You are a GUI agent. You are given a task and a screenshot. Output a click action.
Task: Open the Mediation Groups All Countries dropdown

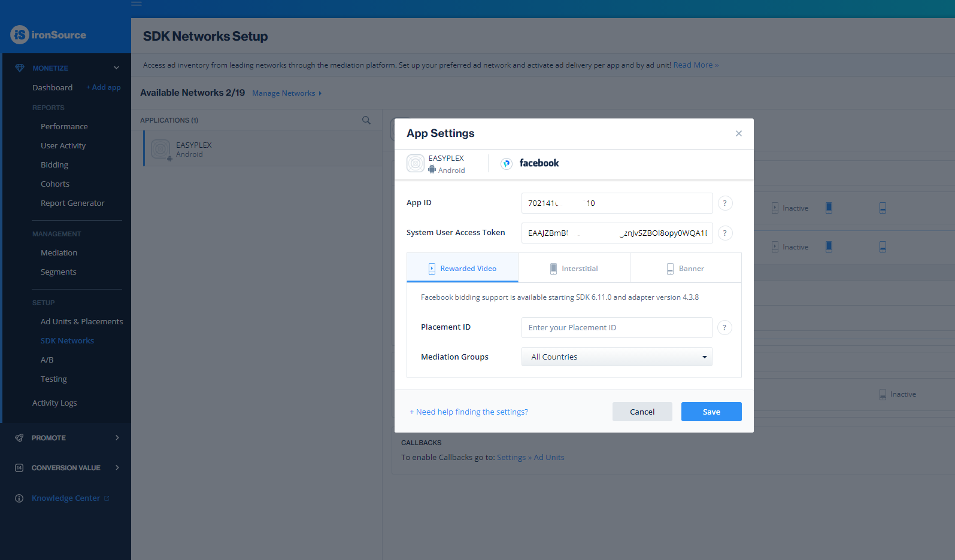(x=617, y=357)
